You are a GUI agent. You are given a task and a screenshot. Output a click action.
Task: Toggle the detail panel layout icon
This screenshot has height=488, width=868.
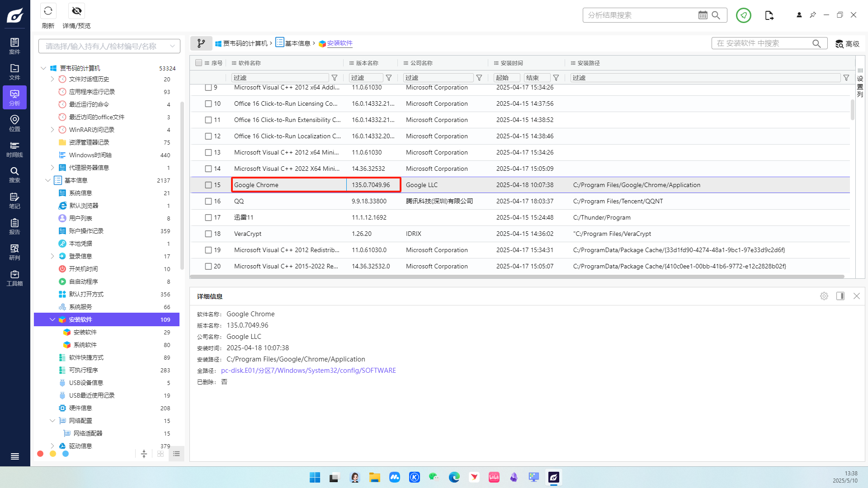840,296
